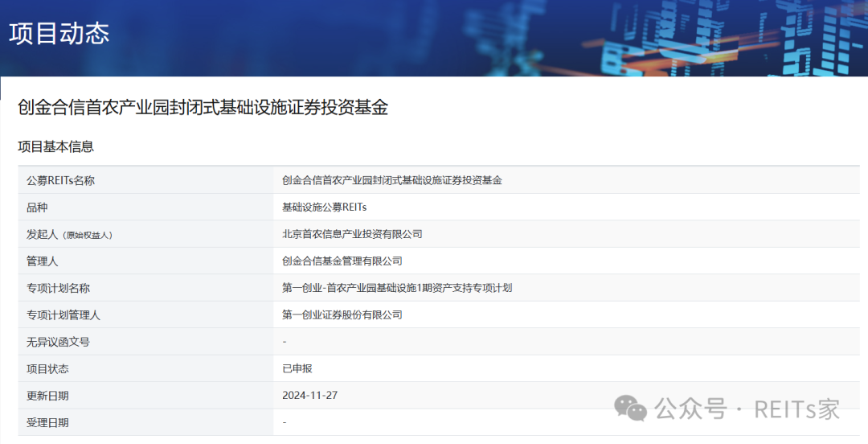868x444 pixels.
Task: Select the 发起人(原始权益人) label
Action: 70,235
